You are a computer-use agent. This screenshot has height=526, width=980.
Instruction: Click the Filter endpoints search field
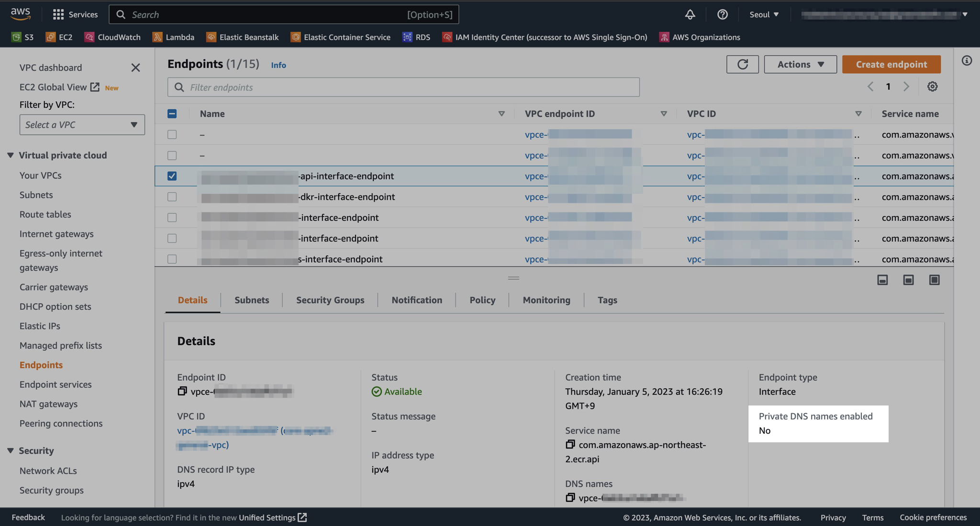pyautogui.click(x=403, y=87)
